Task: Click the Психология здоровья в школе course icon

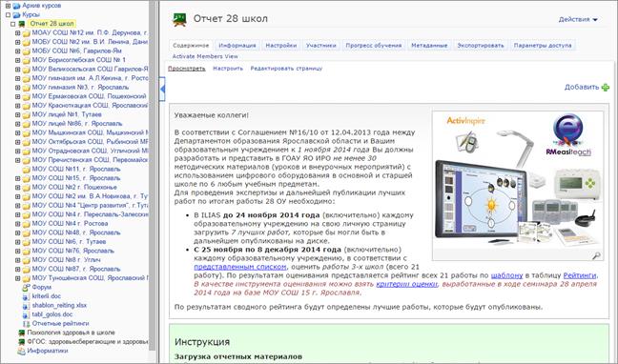Action: 22,333
